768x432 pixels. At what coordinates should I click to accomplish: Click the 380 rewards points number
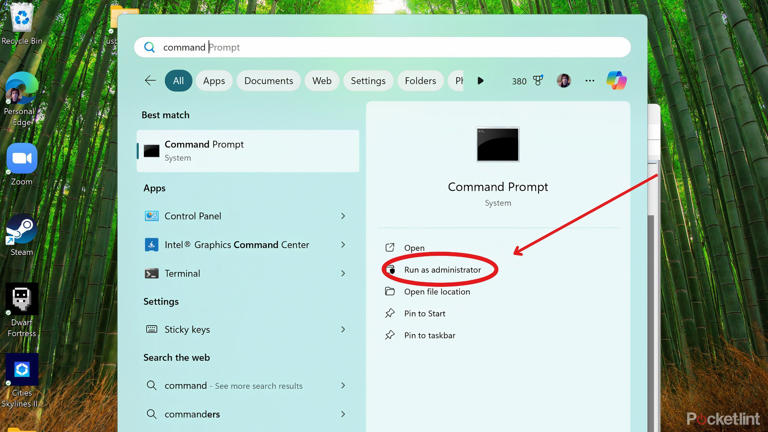[x=519, y=81]
